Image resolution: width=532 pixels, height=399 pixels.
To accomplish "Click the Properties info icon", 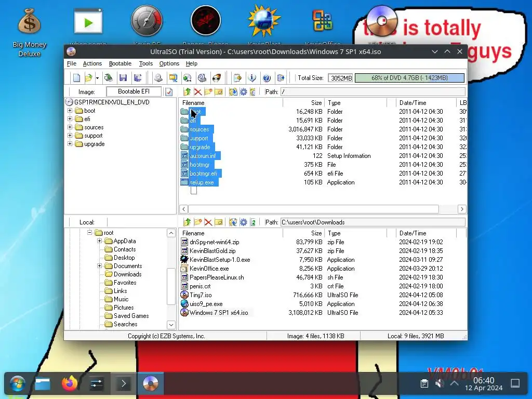I will point(252,78).
